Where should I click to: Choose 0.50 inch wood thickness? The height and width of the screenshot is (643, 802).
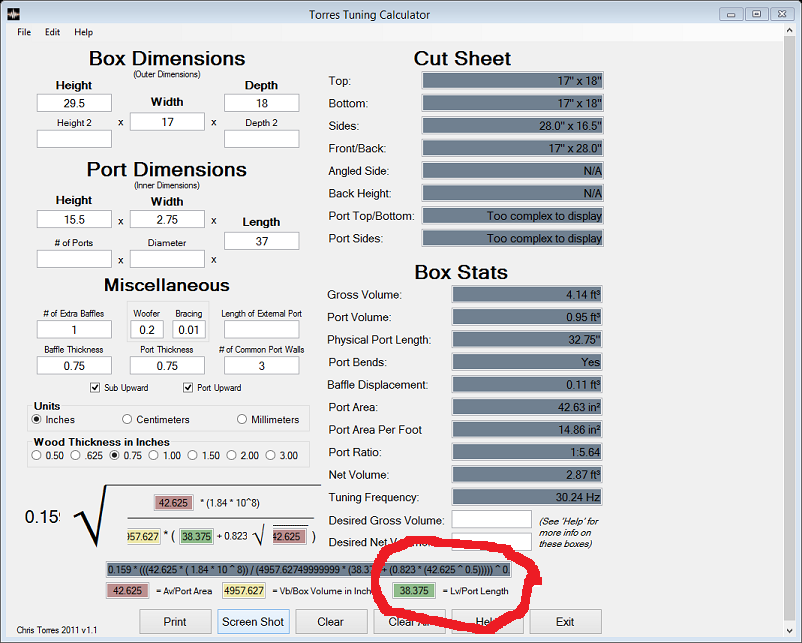click(37, 455)
